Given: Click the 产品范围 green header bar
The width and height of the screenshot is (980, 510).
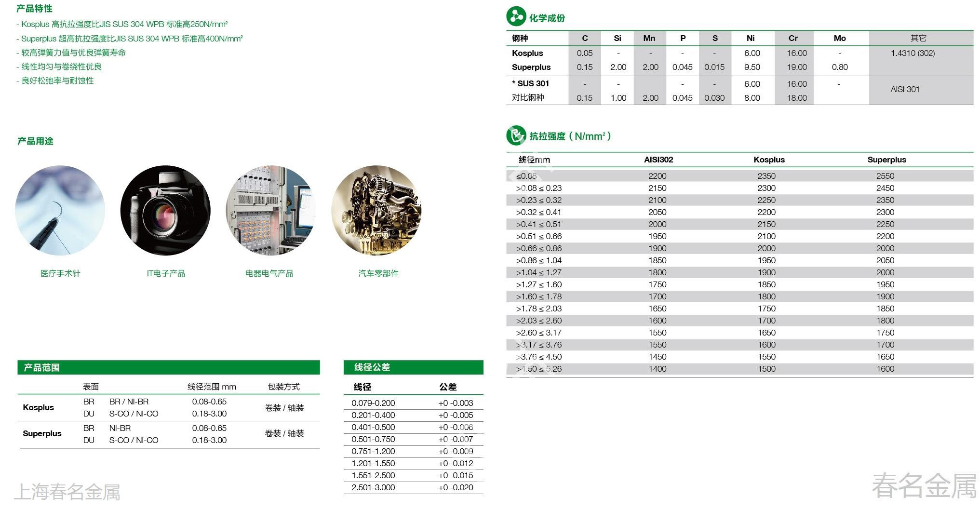Looking at the screenshot, I should coord(168,367).
